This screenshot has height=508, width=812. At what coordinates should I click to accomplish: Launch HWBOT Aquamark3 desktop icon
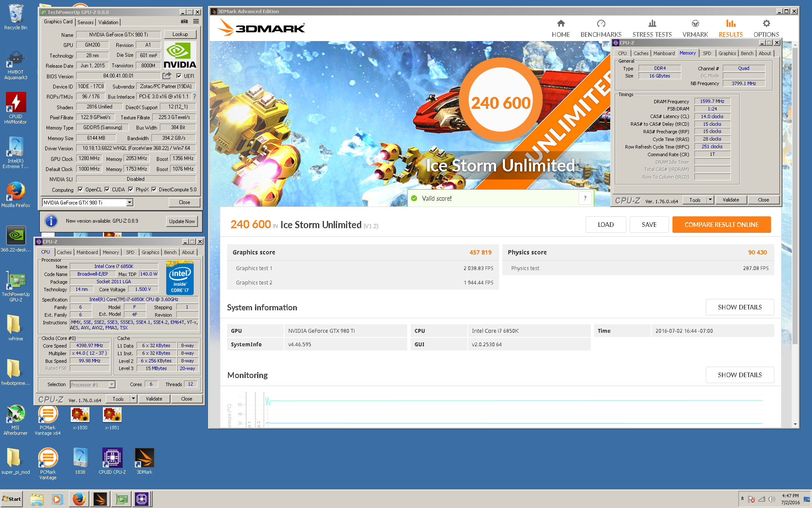(16, 65)
